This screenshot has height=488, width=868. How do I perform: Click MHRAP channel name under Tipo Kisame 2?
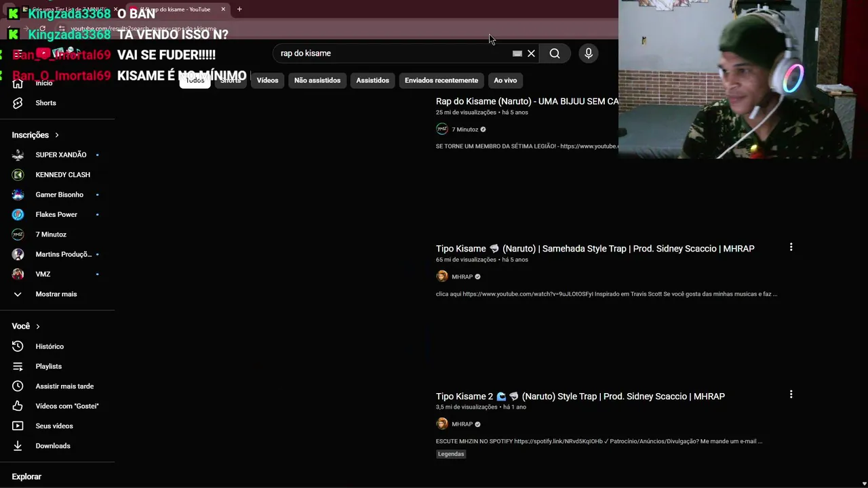pos(462,424)
